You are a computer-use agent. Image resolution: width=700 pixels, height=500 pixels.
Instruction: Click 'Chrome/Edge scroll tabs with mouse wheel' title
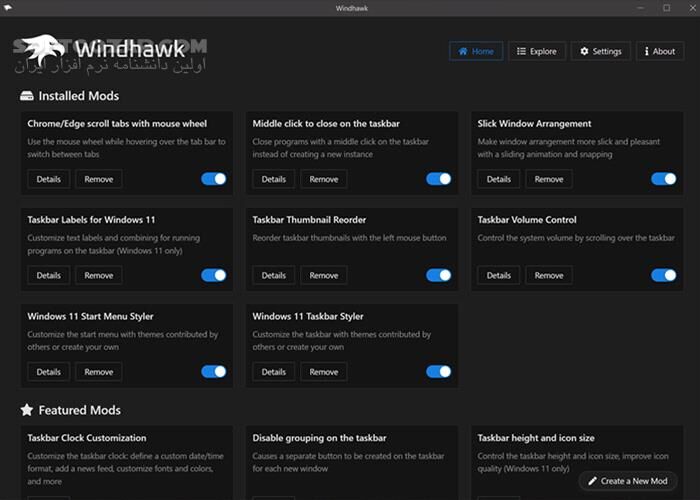pos(117,123)
